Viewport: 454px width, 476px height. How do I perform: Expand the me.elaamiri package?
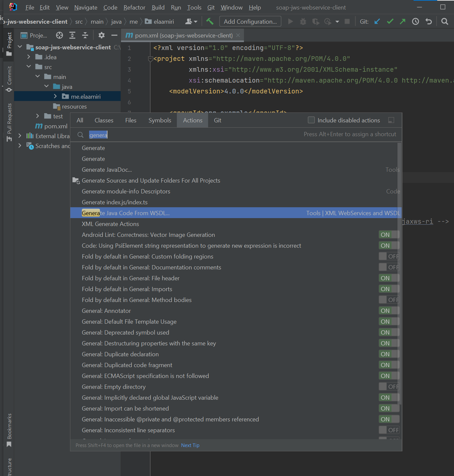[55, 96]
